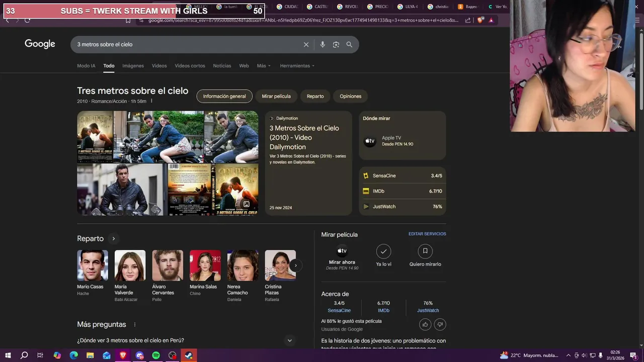Click the thumbs up icon for the movie
Screen dimensions: 644x362
(425, 324)
